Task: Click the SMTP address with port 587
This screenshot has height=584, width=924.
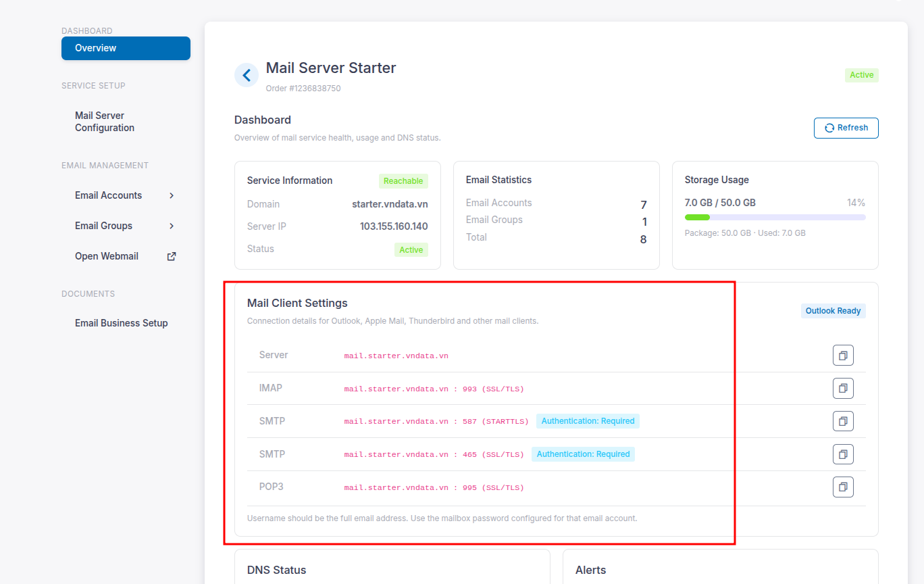Action: click(x=436, y=421)
